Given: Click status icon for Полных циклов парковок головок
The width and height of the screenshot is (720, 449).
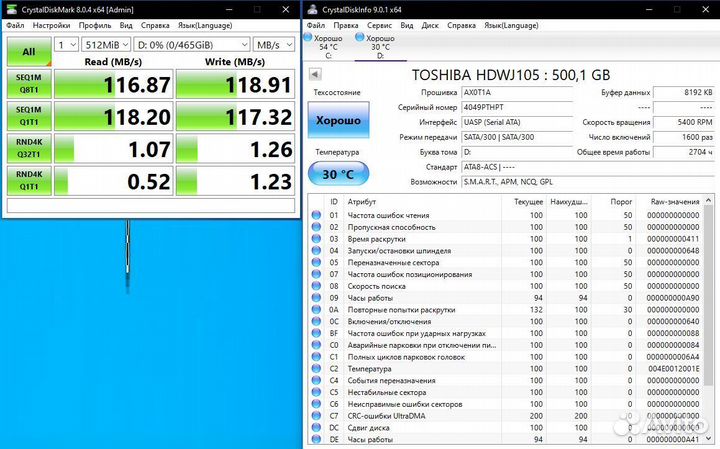Looking at the screenshot, I should [x=316, y=357].
